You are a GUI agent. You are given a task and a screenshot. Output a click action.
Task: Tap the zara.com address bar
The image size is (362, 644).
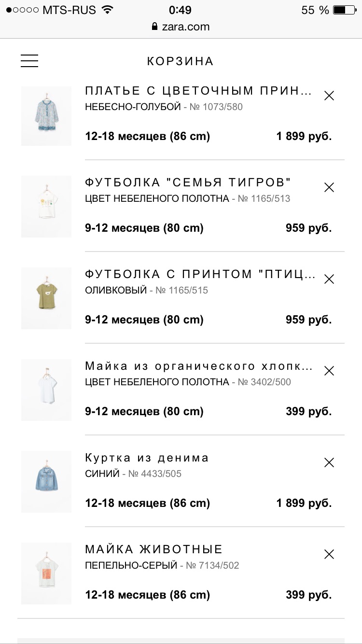click(x=181, y=27)
